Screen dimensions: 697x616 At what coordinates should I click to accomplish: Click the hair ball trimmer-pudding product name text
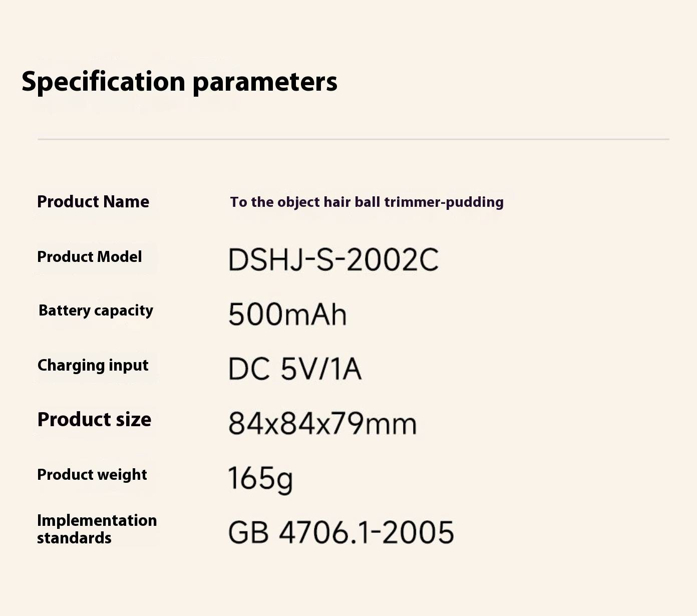(x=367, y=202)
